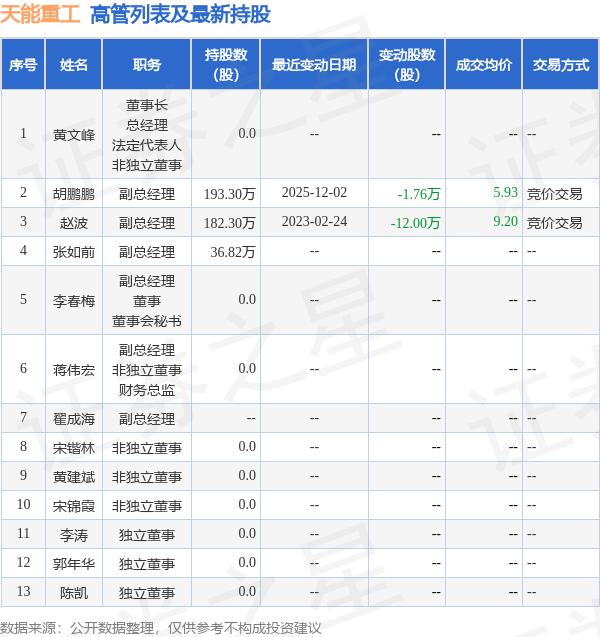Click the name 郭年华
This screenshot has width=600, height=637.
(x=74, y=564)
